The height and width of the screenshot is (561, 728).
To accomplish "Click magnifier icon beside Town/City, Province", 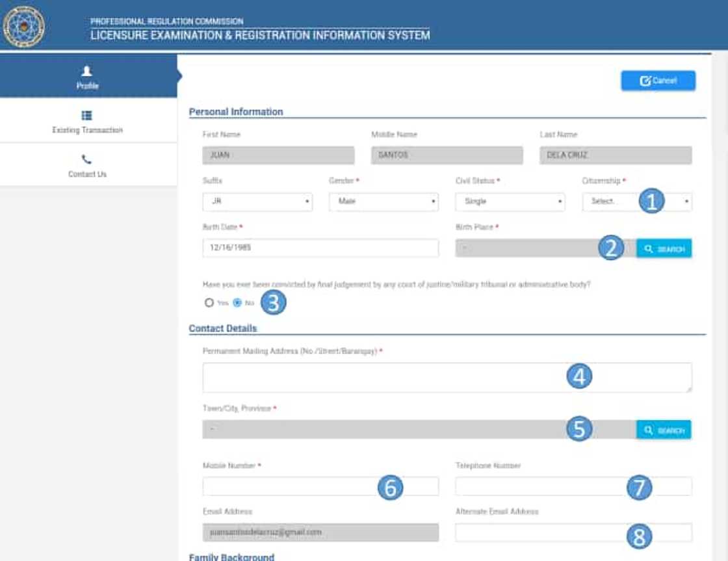I will 649,430.
